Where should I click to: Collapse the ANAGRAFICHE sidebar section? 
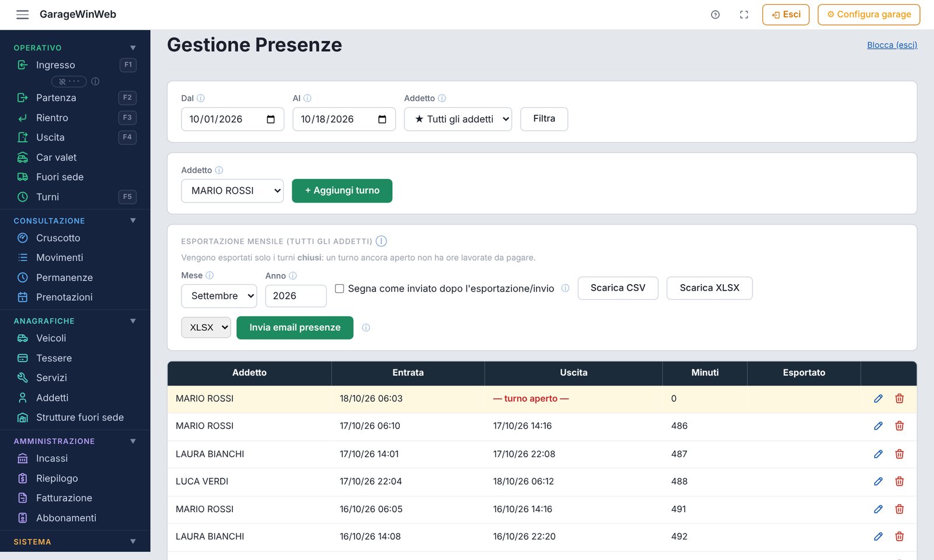tap(133, 321)
